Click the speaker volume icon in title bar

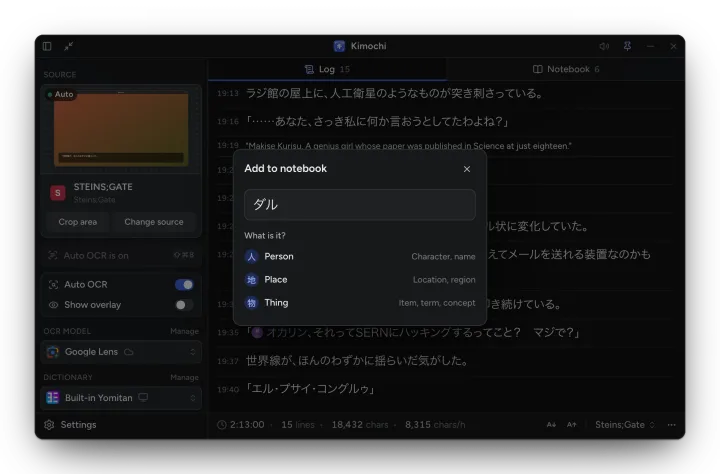click(x=604, y=46)
